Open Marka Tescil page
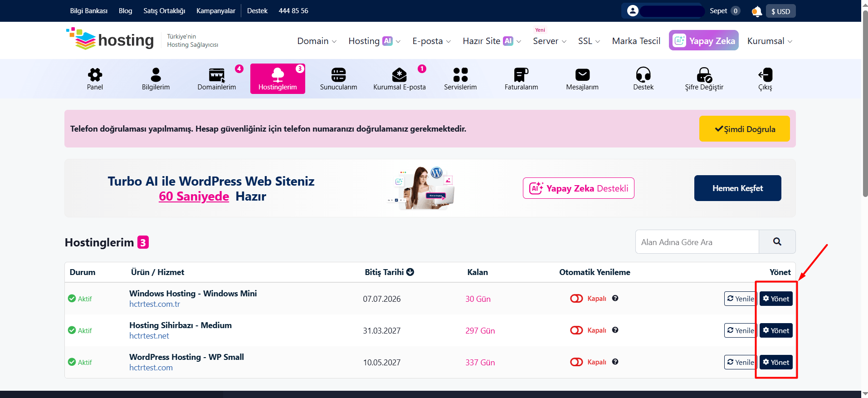Image resolution: width=868 pixels, height=398 pixels. 636,41
